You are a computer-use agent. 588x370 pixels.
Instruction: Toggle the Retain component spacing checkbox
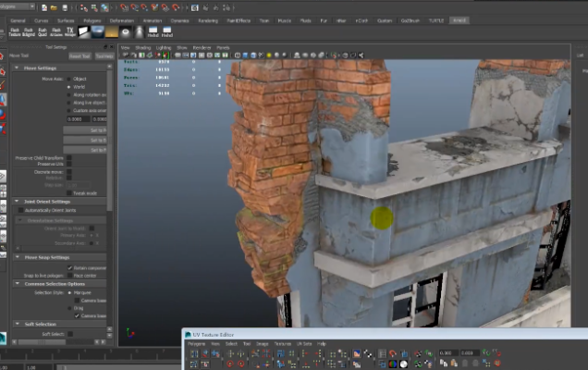(x=69, y=267)
